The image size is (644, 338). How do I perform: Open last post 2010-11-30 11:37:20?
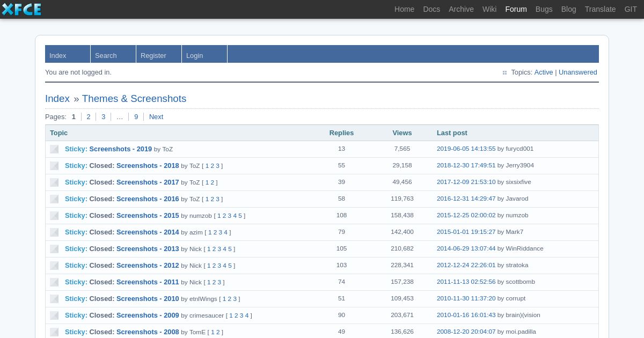466,298
